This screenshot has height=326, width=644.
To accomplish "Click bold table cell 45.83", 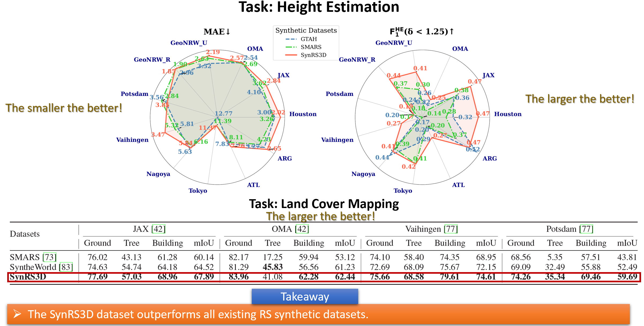I will tap(273, 267).
